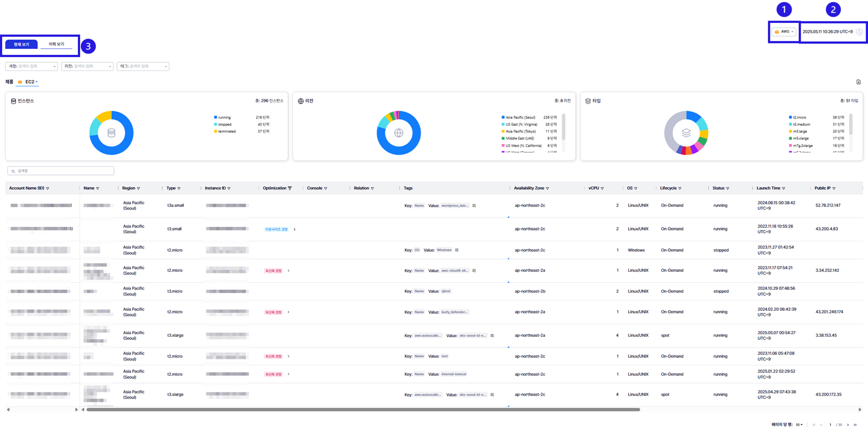Click the blue running legend swatch
This screenshot has height=434, width=868.
(215, 117)
